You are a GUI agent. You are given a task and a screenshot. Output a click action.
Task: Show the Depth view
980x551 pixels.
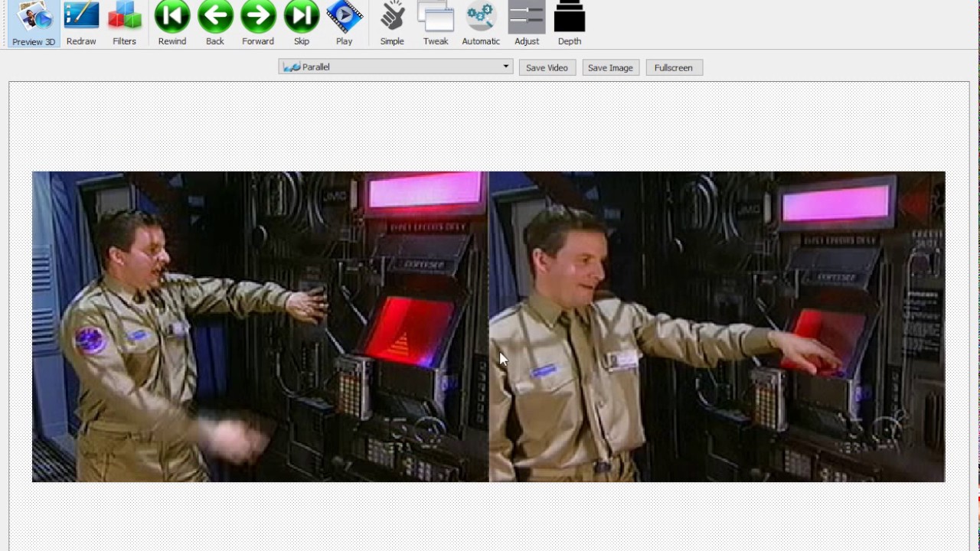570,24
